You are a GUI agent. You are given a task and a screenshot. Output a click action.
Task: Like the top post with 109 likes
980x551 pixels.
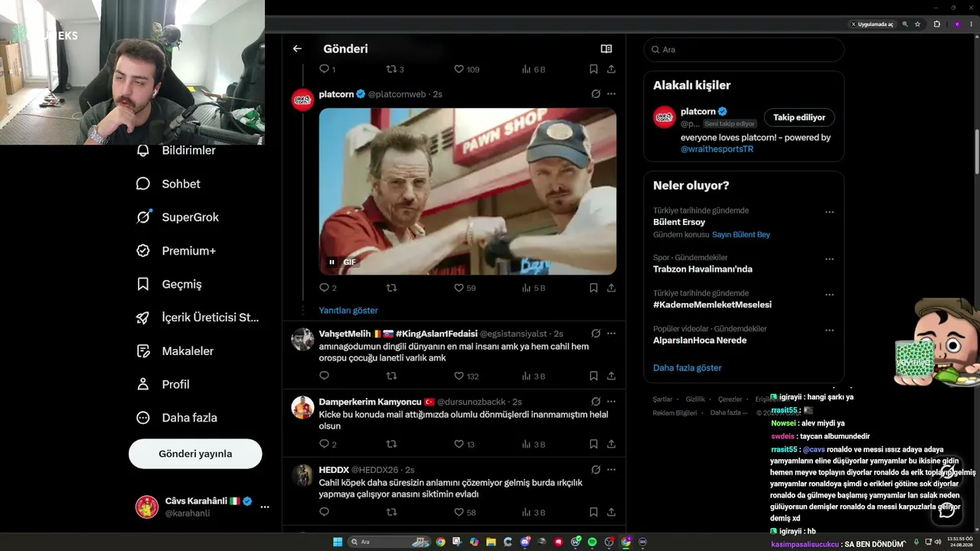tap(467, 69)
